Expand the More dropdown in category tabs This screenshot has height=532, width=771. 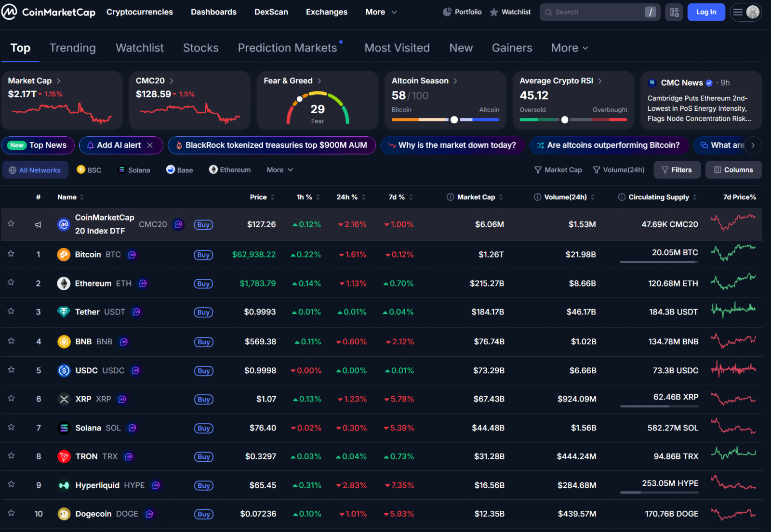pos(570,48)
